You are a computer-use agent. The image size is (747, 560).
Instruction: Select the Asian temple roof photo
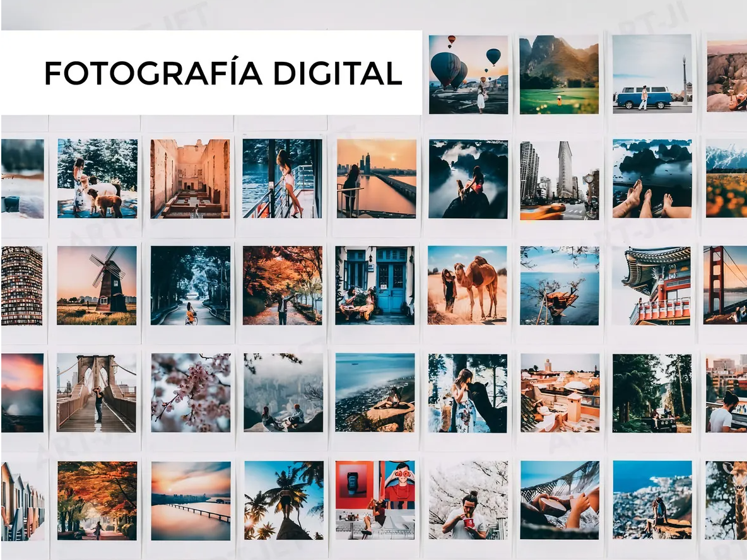(652, 285)
